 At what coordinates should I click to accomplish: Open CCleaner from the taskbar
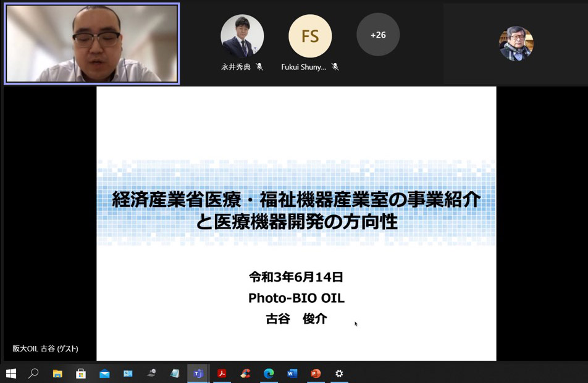(245, 373)
